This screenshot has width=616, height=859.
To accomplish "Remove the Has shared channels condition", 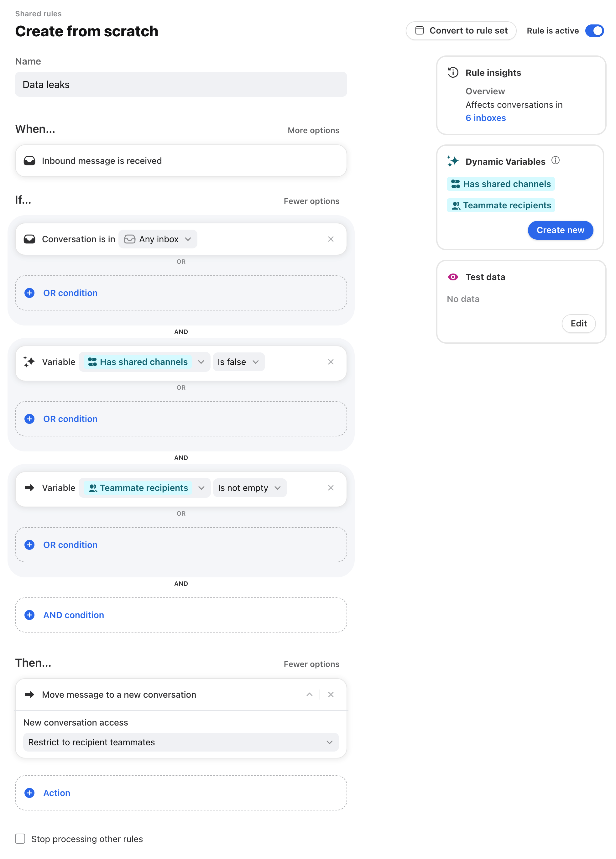I will click(x=331, y=362).
